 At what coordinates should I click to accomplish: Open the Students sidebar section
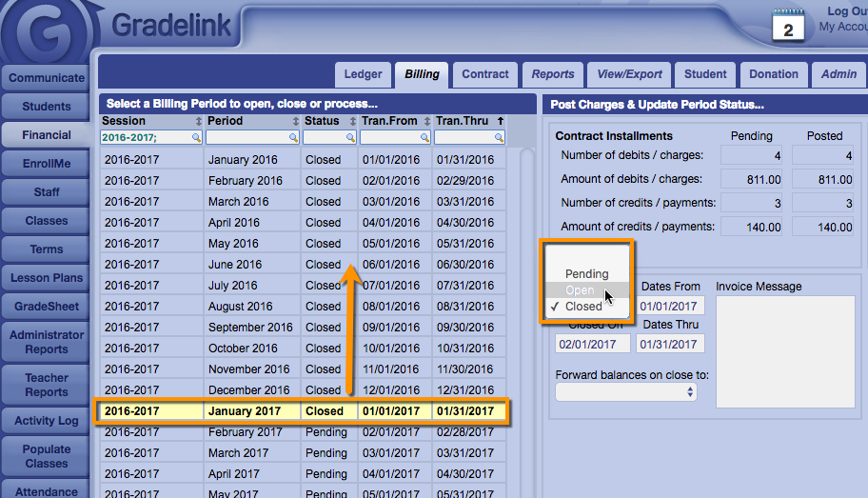[x=47, y=107]
